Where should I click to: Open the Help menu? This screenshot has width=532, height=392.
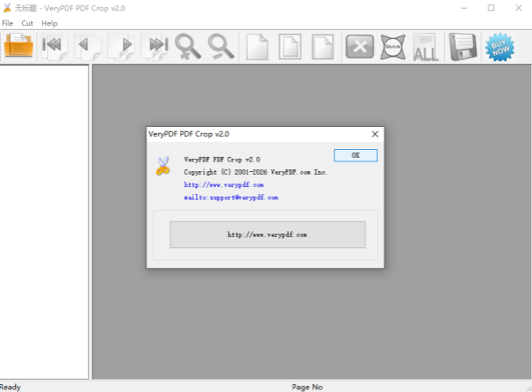point(50,23)
